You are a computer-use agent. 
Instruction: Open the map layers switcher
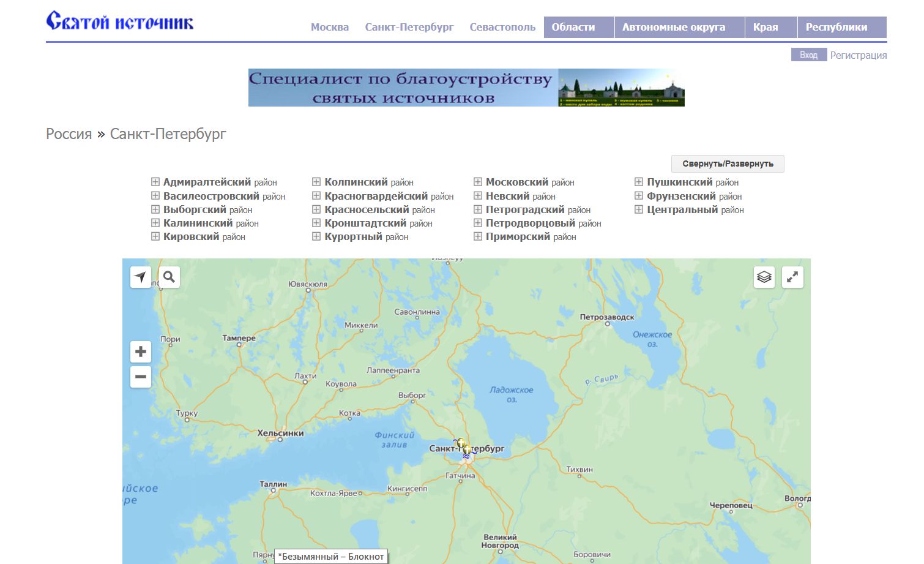point(764,277)
